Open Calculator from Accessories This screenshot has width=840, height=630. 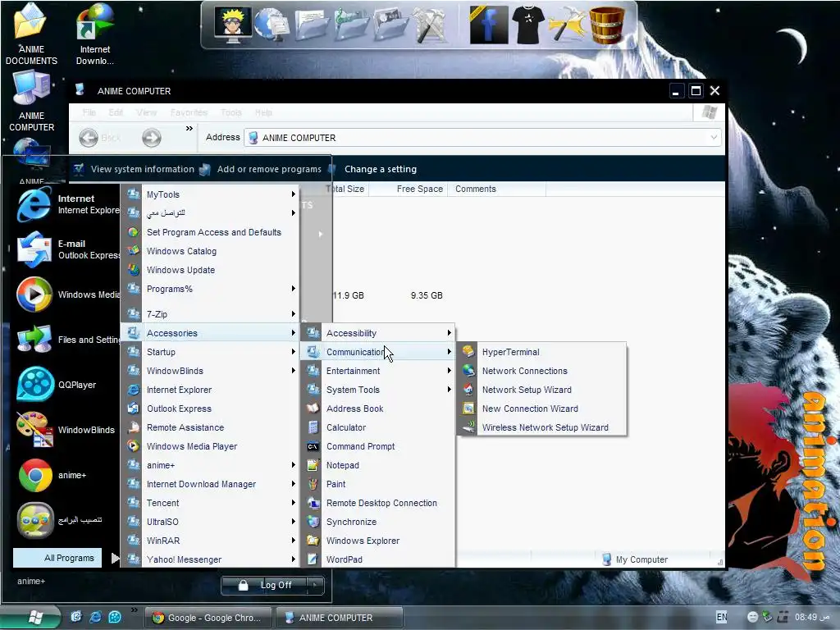[377, 427]
